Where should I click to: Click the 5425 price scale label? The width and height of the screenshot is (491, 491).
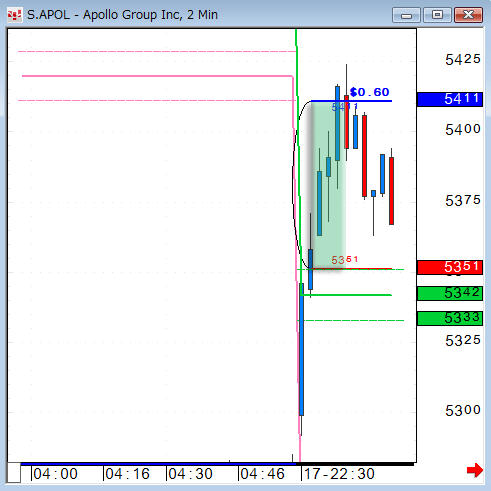pos(463,60)
